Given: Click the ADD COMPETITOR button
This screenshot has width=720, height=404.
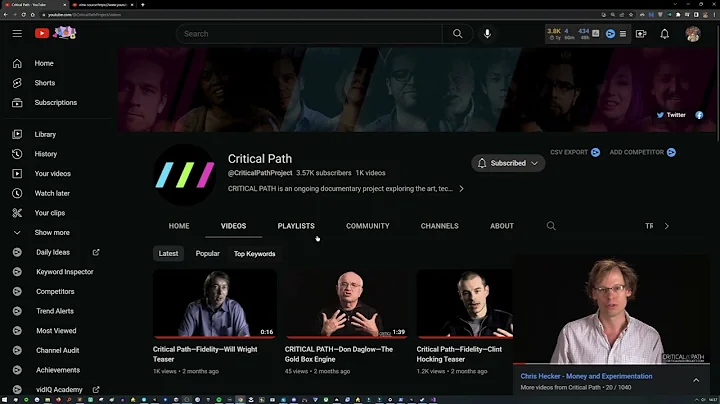Looking at the screenshot, I should (x=642, y=152).
